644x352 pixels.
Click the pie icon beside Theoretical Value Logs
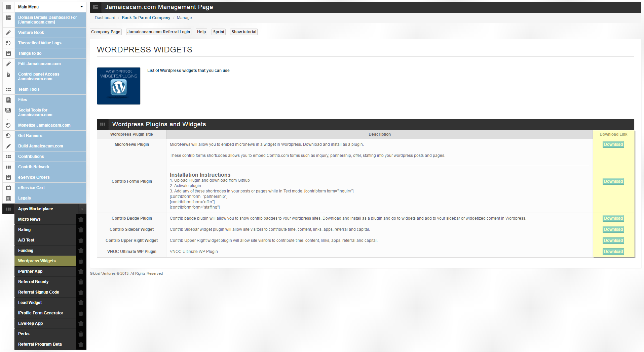pyautogui.click(x=8, y=43)
